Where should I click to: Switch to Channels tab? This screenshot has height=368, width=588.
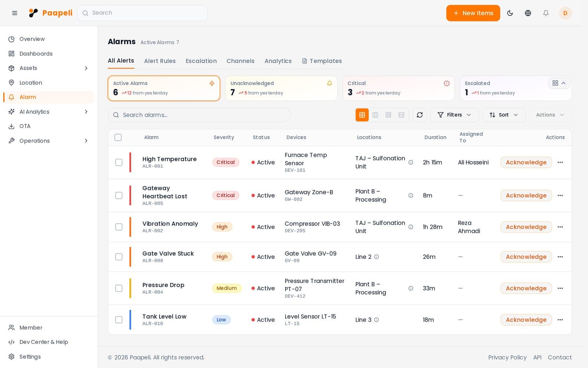point(240,61)
